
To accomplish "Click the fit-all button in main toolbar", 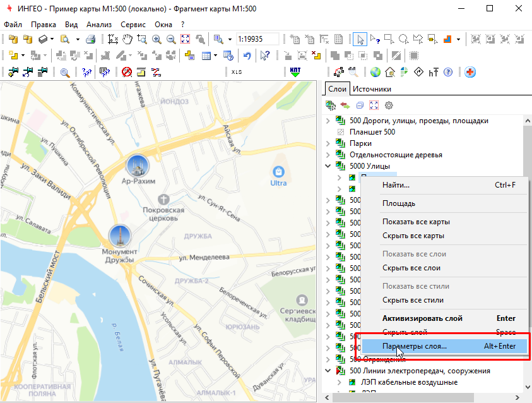I will click(186, 39).
